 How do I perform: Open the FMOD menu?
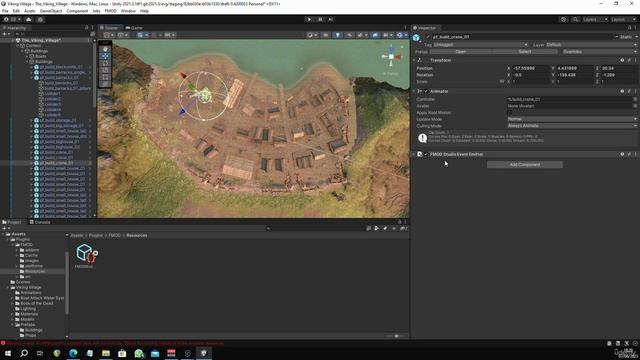pos(110,11)
